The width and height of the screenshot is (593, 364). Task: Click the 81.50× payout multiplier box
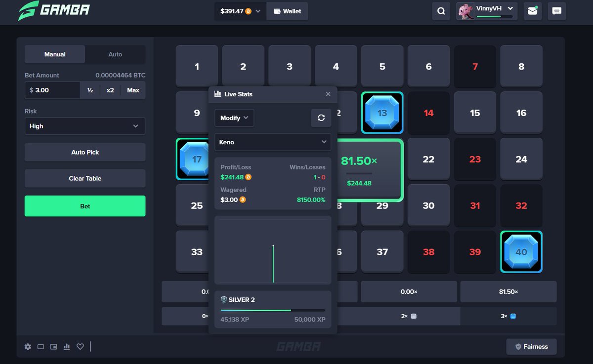coord(508,292)
